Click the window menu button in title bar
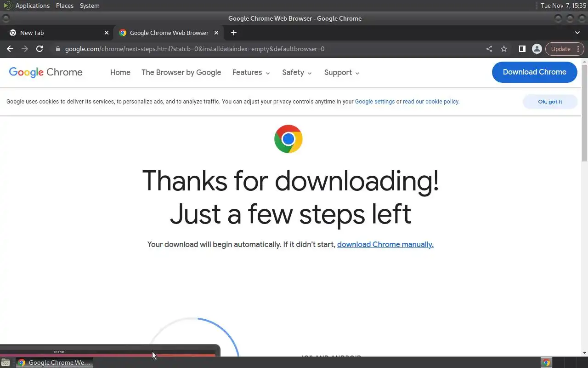 [6, 18]
